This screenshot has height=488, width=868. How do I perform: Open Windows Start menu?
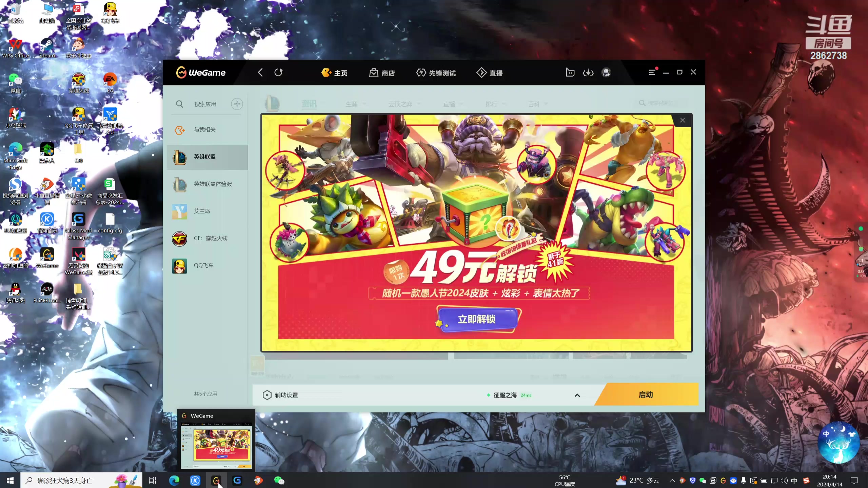10,480
